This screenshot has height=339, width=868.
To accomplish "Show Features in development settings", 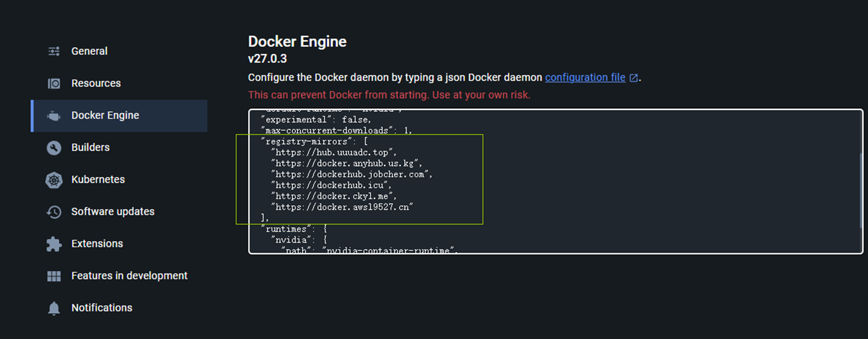I will coord(119,276).
